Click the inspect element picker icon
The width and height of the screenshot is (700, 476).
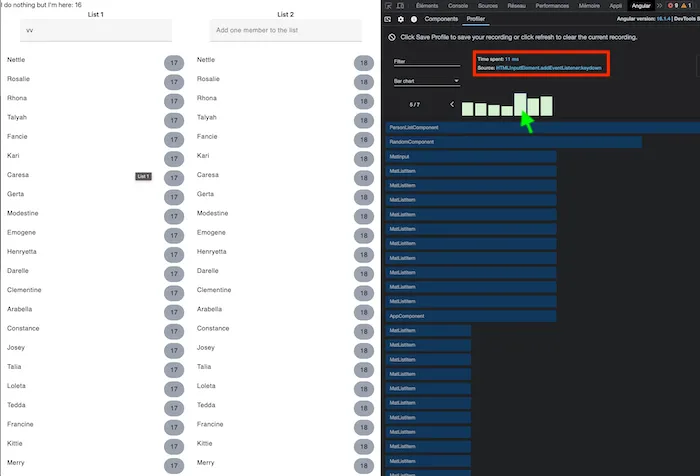(389, 5)
